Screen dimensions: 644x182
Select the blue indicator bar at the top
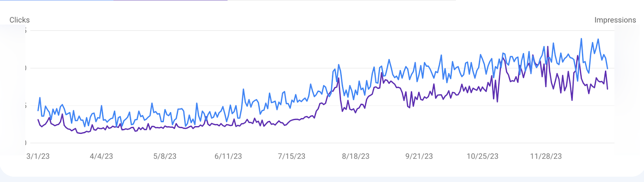[56, 0]
